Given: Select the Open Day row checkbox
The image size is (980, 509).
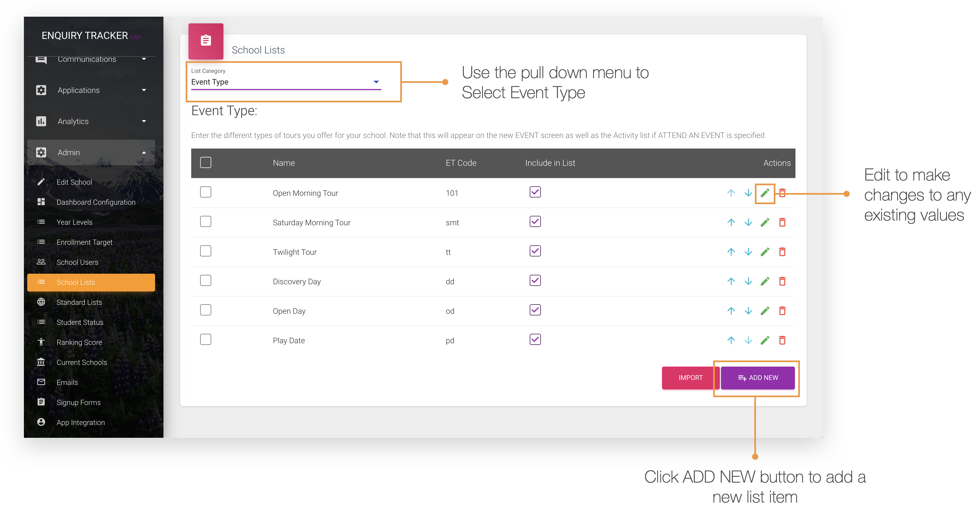Looking at the screenshot, I should [x=205, y=310].
